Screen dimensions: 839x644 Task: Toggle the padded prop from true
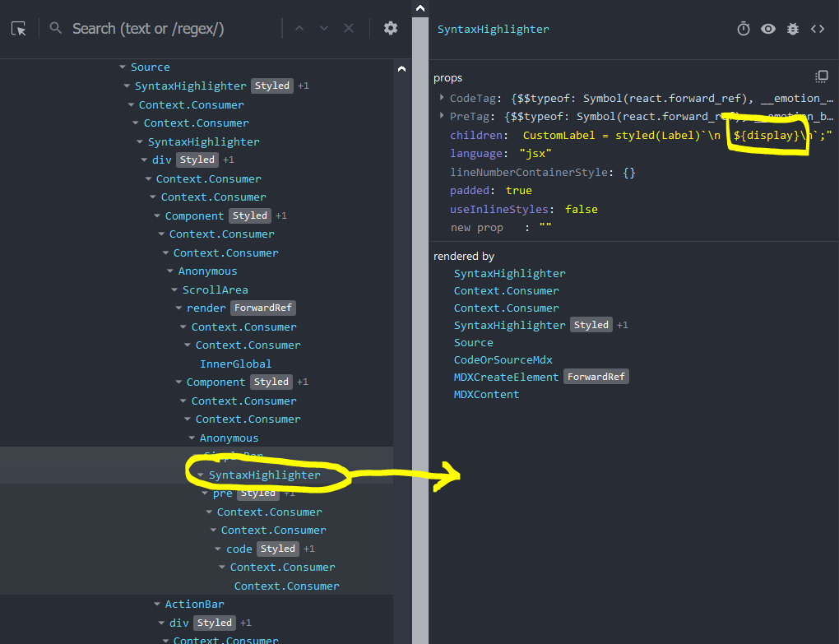point(518,190)
